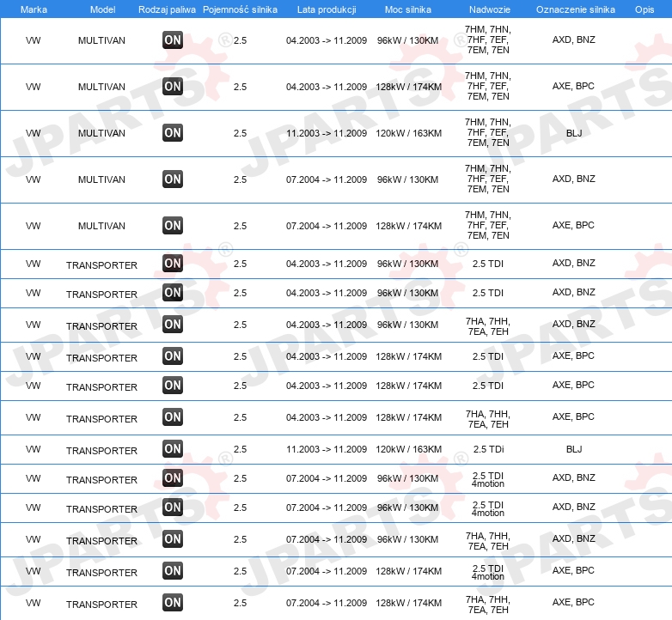Click 7HA, 7HH cell in TRANSPORTER 07.2004 128kW row

[488, 605]
